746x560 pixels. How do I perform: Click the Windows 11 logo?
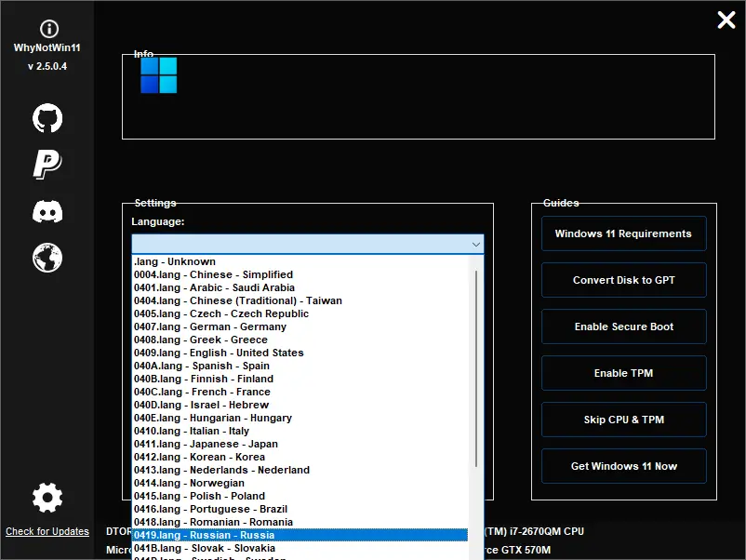click(159, 75)
